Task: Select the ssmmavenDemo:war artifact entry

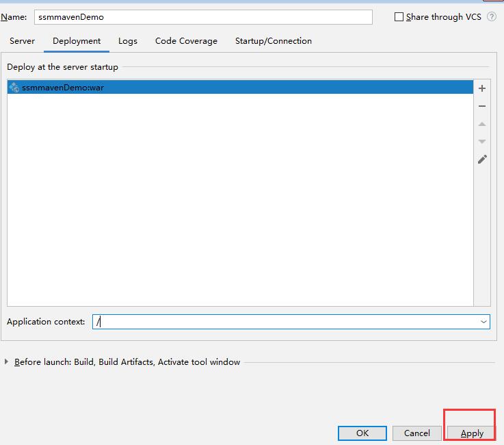Action: point(63,88)
